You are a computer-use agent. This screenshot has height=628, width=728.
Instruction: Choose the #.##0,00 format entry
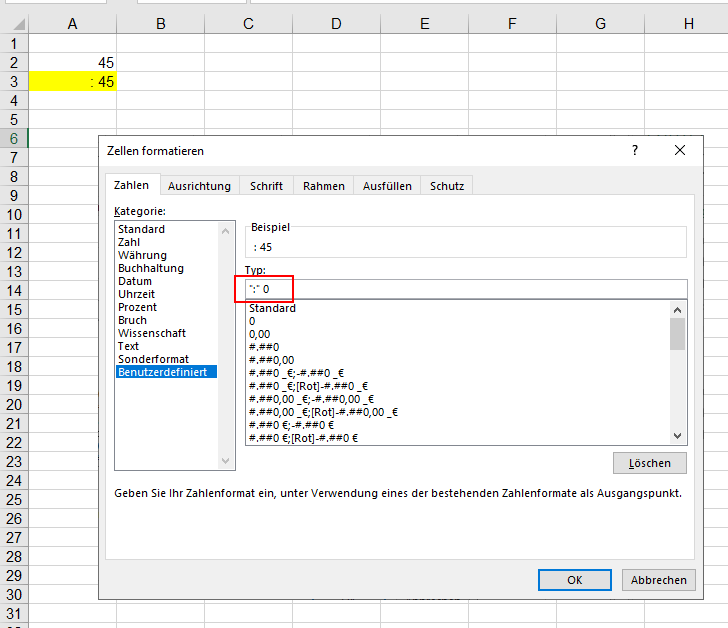coord(271,360)
